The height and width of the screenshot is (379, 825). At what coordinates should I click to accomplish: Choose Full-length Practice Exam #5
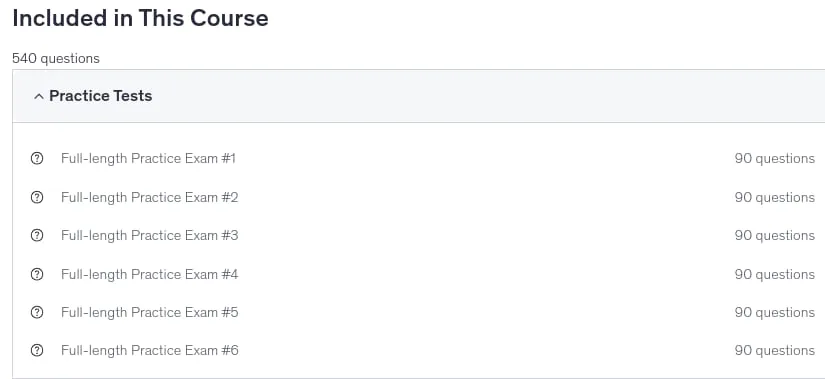[149, 312]
